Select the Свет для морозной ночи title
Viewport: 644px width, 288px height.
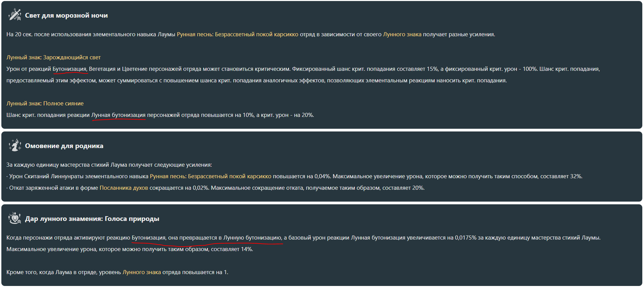pos(66,15)
